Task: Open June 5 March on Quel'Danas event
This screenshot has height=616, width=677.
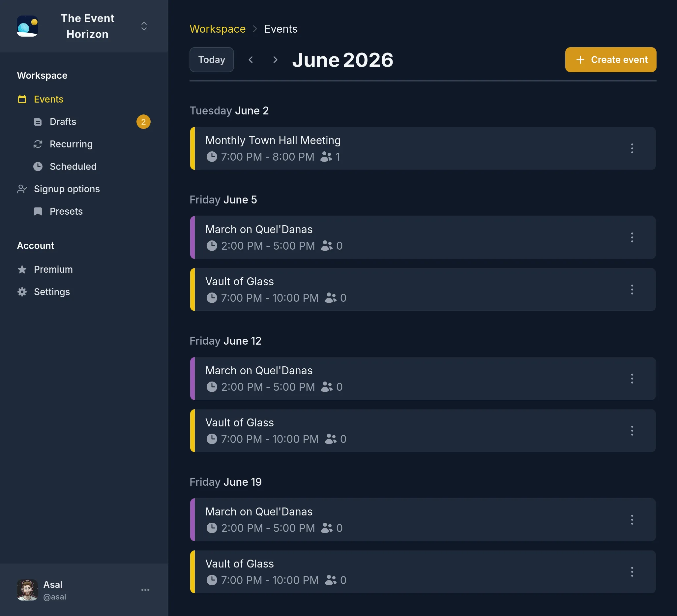Action: coord(423,237)
